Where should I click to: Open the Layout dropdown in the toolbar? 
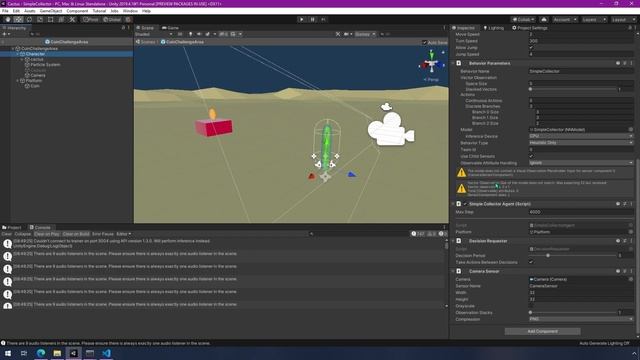624,19
